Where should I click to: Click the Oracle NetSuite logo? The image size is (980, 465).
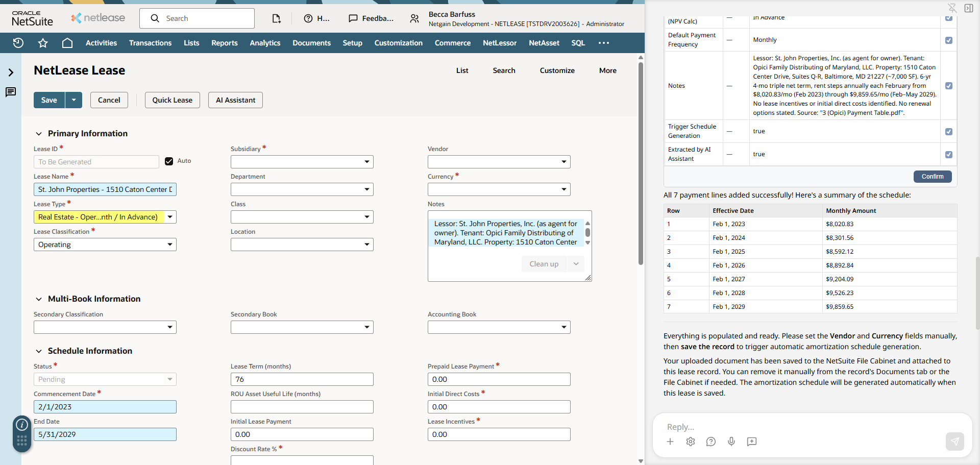coord(32,18)
